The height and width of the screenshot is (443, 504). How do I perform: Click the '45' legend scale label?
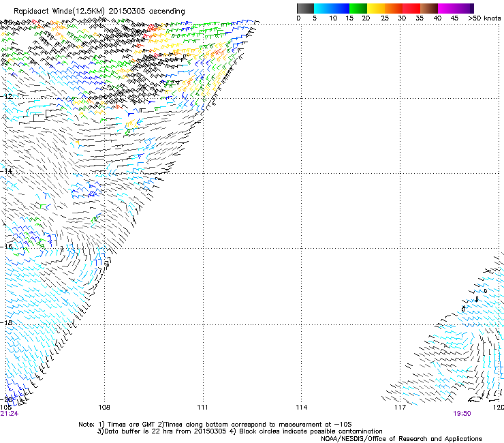coord(454,18)
